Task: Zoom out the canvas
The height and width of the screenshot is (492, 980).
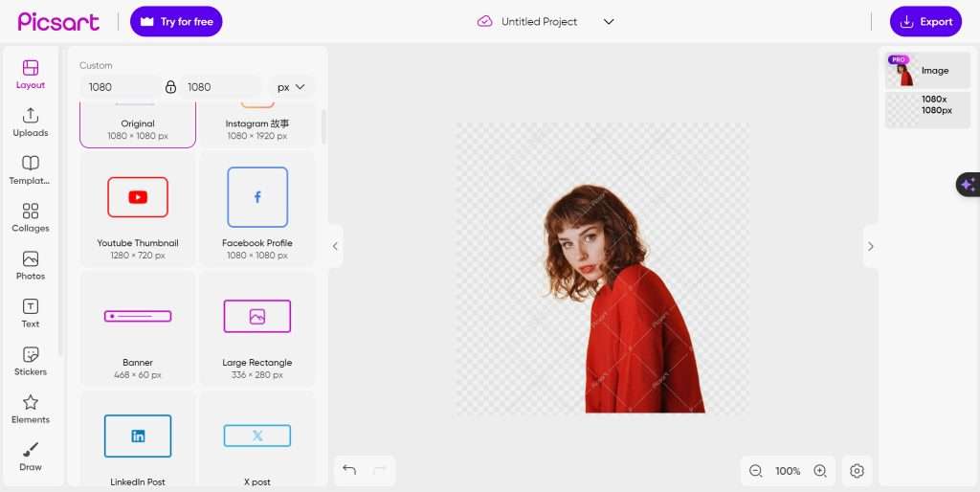Action: (756, 471)
